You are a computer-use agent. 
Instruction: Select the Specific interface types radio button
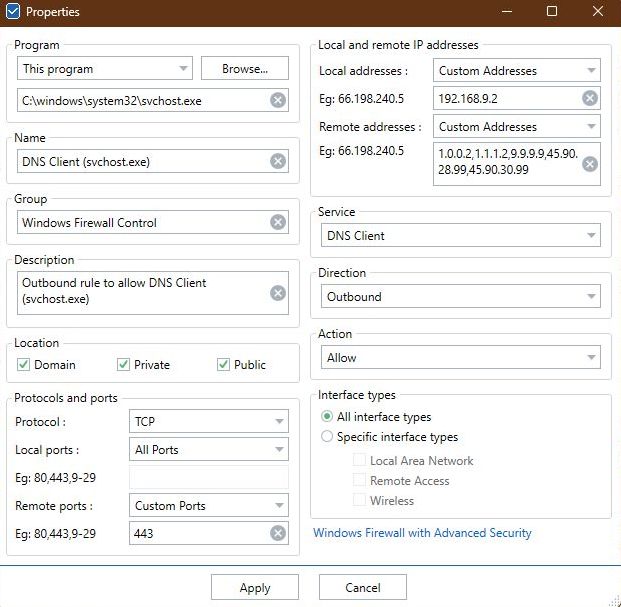coord(327,437)
